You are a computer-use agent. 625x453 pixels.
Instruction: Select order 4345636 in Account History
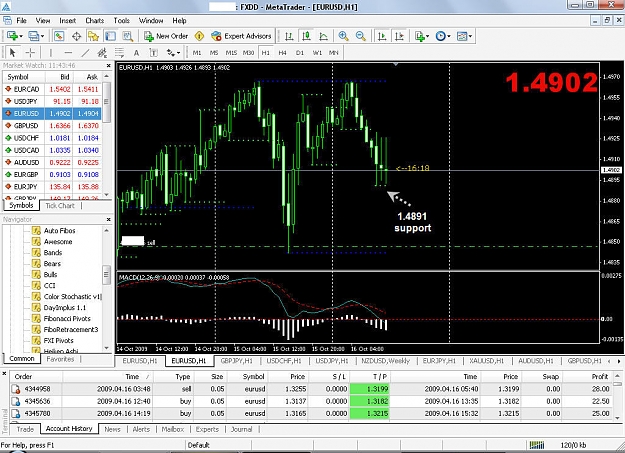[312, 401]
